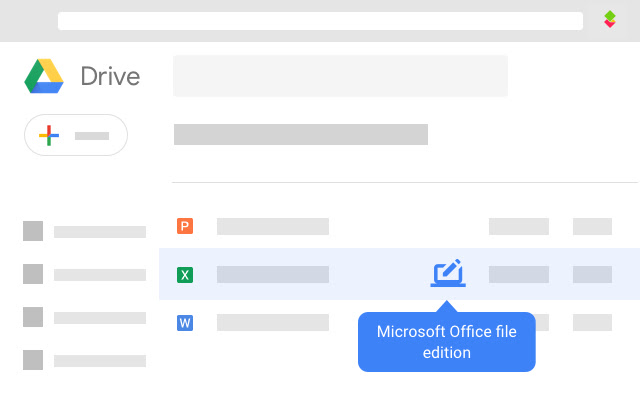Select the Word file name placeholder
The image size is (640, 400).
[272, 322]
